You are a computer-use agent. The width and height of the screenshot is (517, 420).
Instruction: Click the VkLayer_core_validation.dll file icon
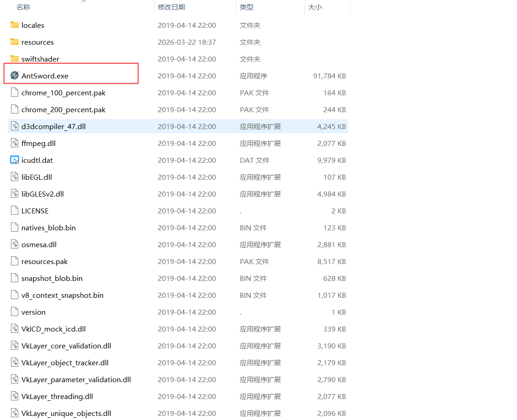point(15,345)
